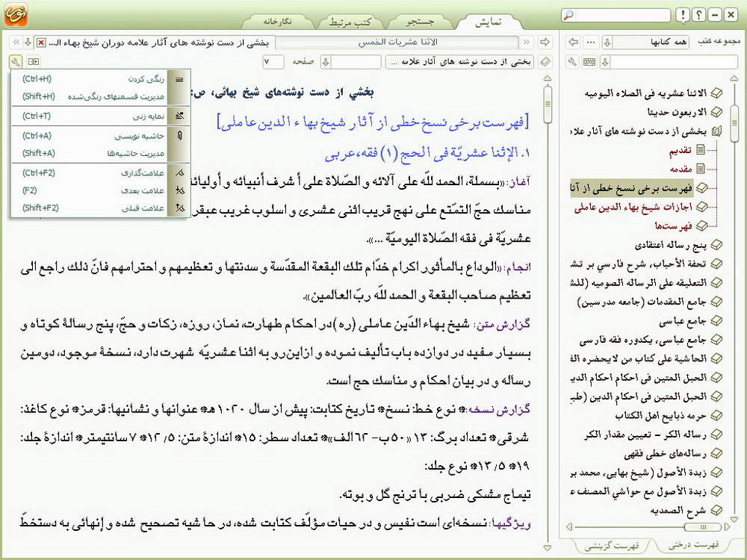Click the magnifier icon in the top search box
747x560 pixels.
(568, 15)
